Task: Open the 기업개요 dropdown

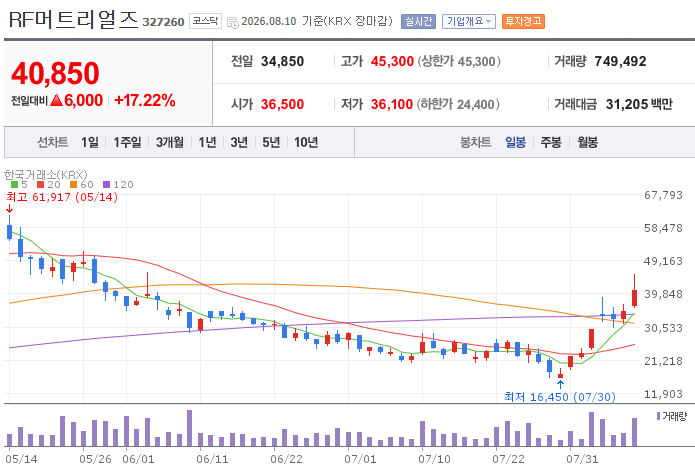Action: point(469,21)
